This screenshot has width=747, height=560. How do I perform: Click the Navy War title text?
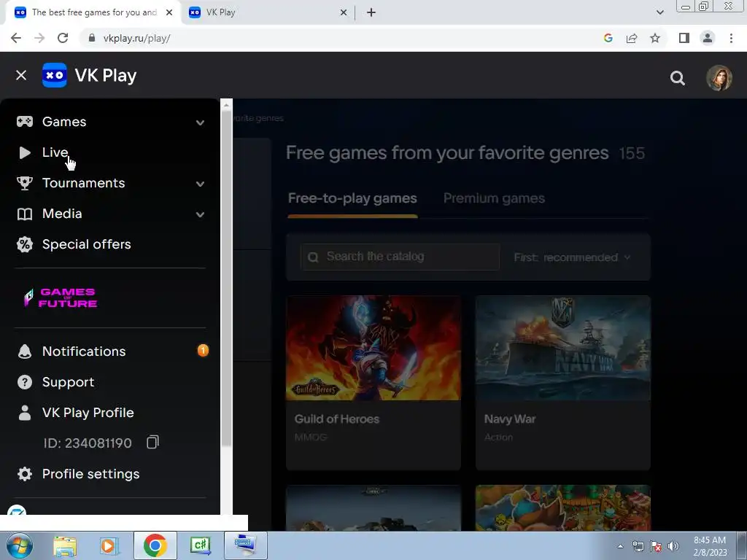510,419
